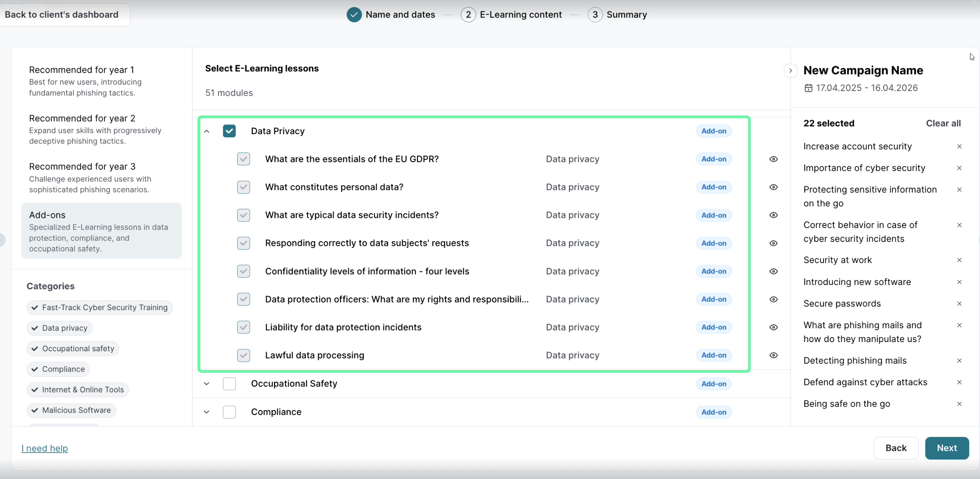Screen dimensions: 980x479
Task: Toggle the Malicious Software category filter
Action: pos(71,410)
